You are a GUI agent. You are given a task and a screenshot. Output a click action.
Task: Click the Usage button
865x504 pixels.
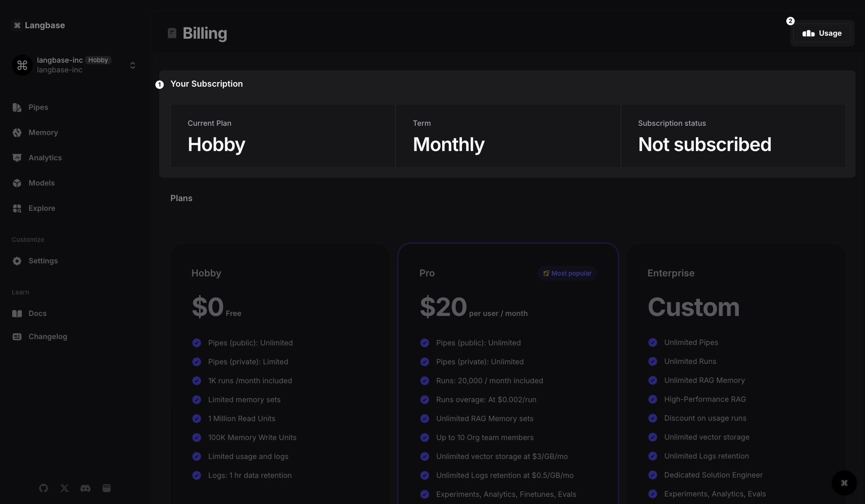click(x=822, y=33)
